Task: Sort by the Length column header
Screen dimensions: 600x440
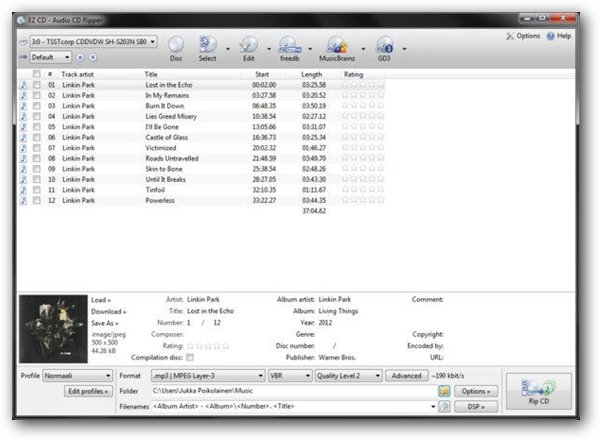Action: [311, 74]
